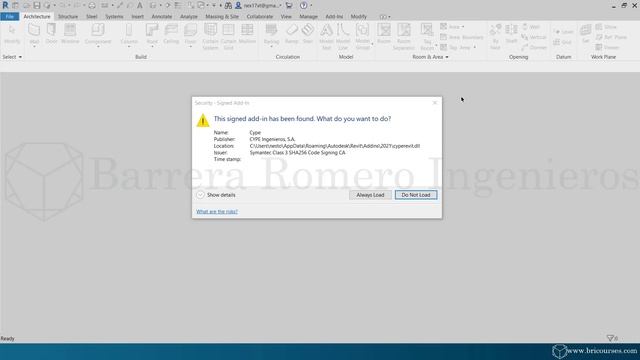Select the Stair tool
This screenshot has height=360, width=640.
point(308,34)
